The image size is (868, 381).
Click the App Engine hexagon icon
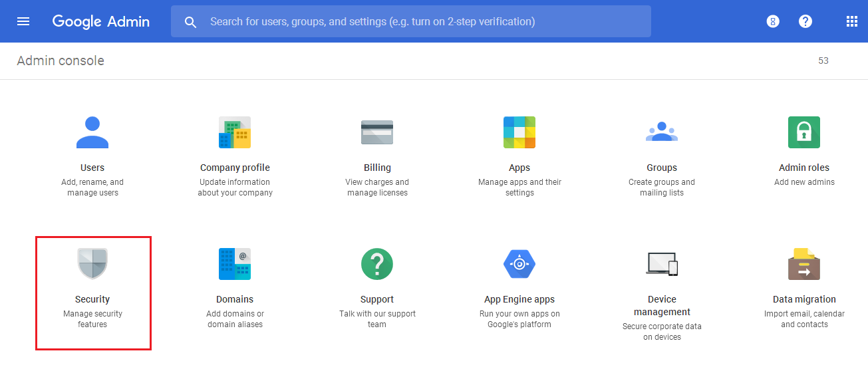click(519, 264)
